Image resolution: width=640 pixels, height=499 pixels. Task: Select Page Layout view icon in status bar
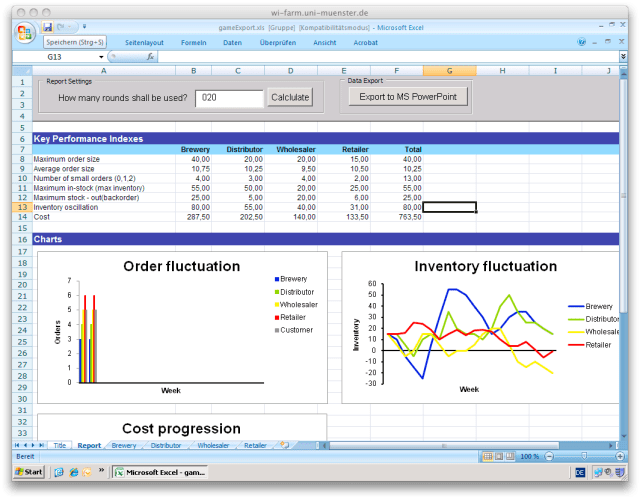point(499,456)
